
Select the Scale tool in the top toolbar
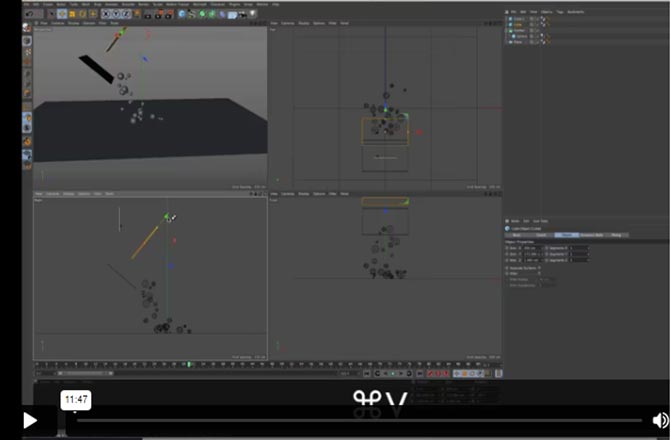pyautogui.click(x=72, y=14)
